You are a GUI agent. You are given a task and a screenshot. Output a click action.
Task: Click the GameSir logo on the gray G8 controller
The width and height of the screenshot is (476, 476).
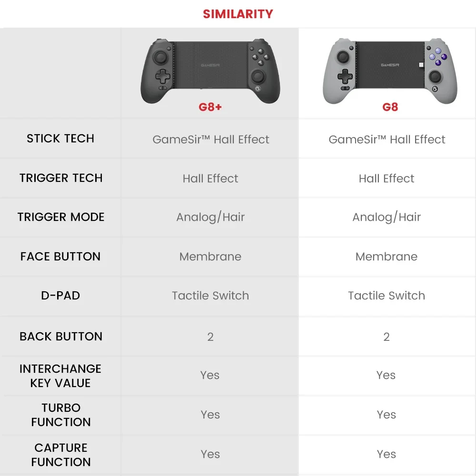pos(389,65)
